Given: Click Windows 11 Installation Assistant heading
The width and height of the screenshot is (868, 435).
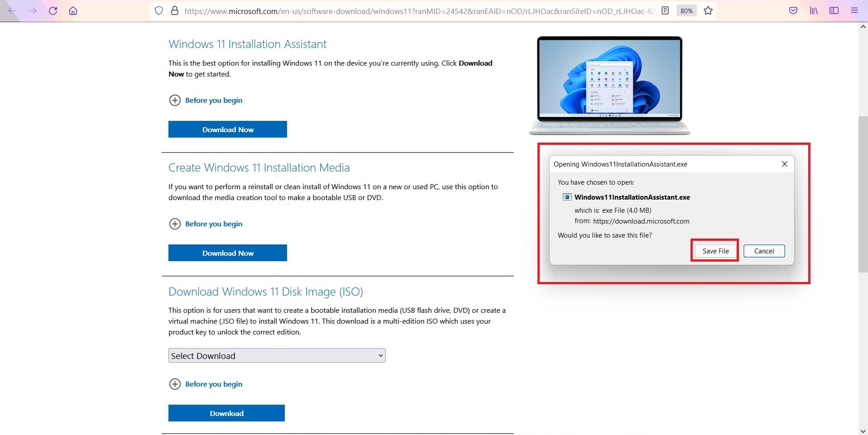Looking at the screenshot, I should tap(247, 44).
